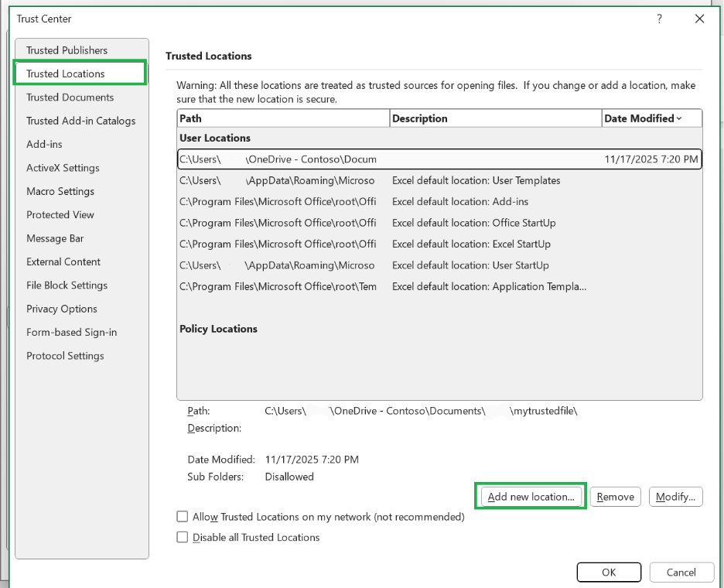Image resolution: width=724 pixels, height=588 pixels.
Task: Check Disable all Trusted Locations
Action: [x=182, y=537]
